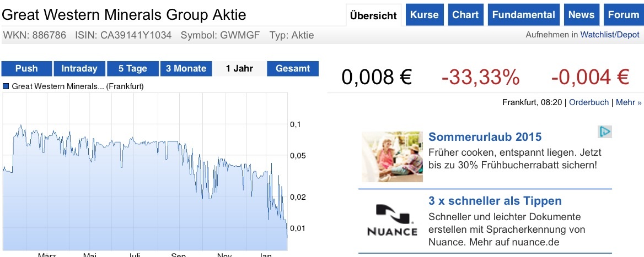Open the Sommerurlaub 2015 ad headline
This screenshot has width=644, height=257.
tap(485, 137)
